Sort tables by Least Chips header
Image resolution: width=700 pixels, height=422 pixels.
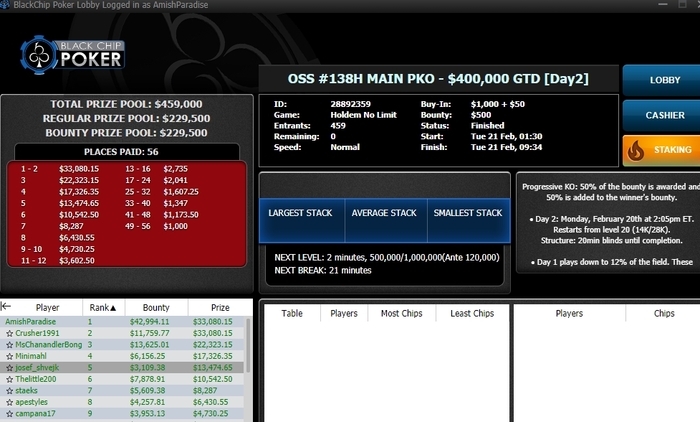(472, 313)
